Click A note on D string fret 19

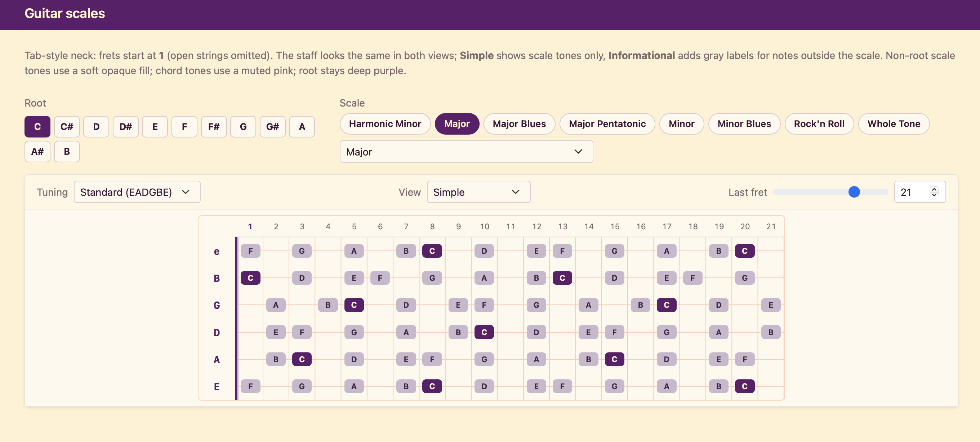[x=719, y=332]
